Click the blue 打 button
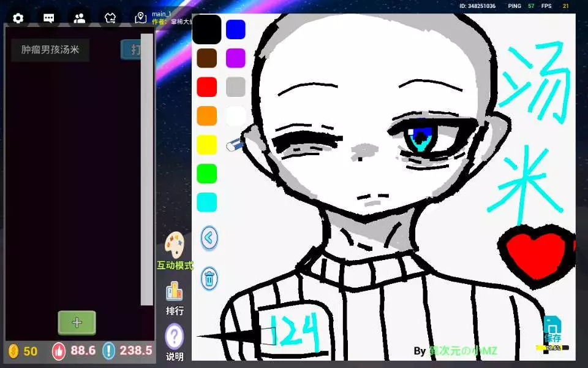The width and height of the screenshot is (588, 368). (x=131, y=50)
